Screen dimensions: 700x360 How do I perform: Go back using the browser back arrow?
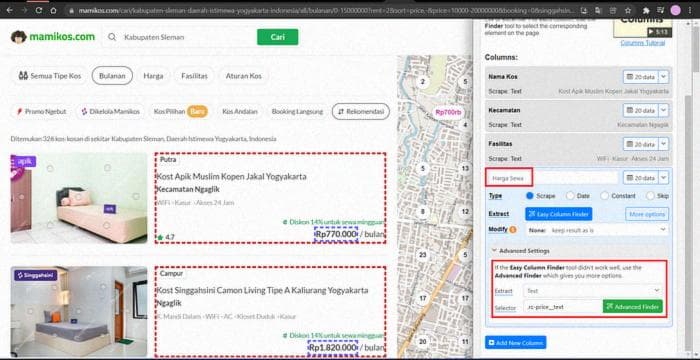(x=10, y=10)
